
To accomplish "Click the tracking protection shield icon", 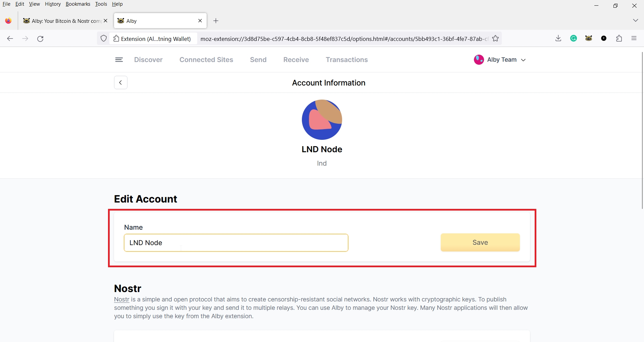I will (104, 39).
